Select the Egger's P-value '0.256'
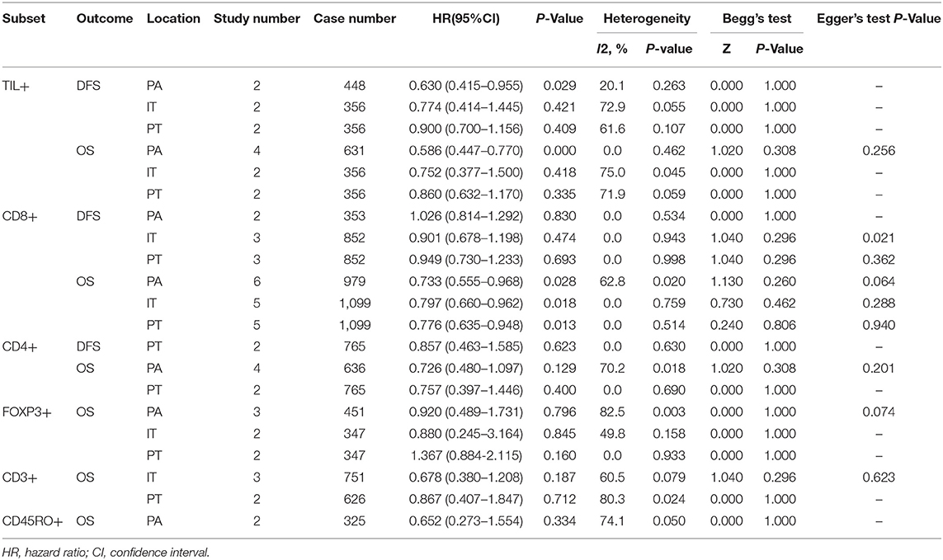The height and width of the screenshot is (560, 943). pyautogui.click(x=879, y=151)
